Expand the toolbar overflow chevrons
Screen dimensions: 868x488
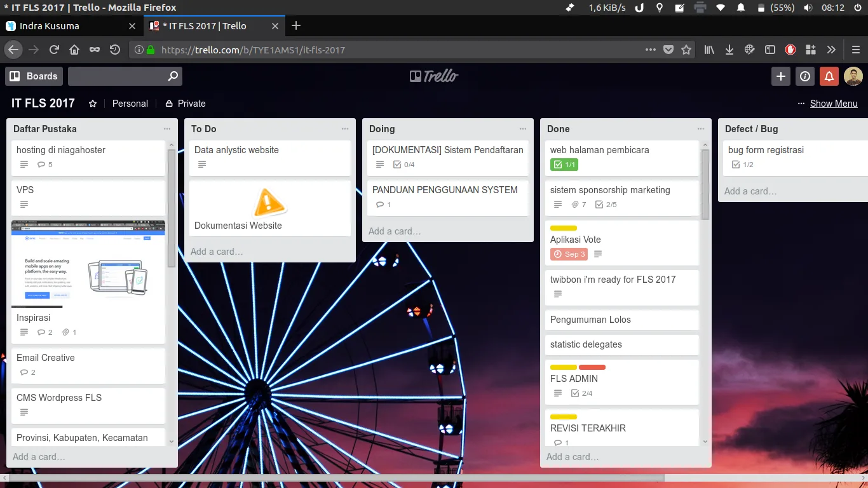coord(831,50)
